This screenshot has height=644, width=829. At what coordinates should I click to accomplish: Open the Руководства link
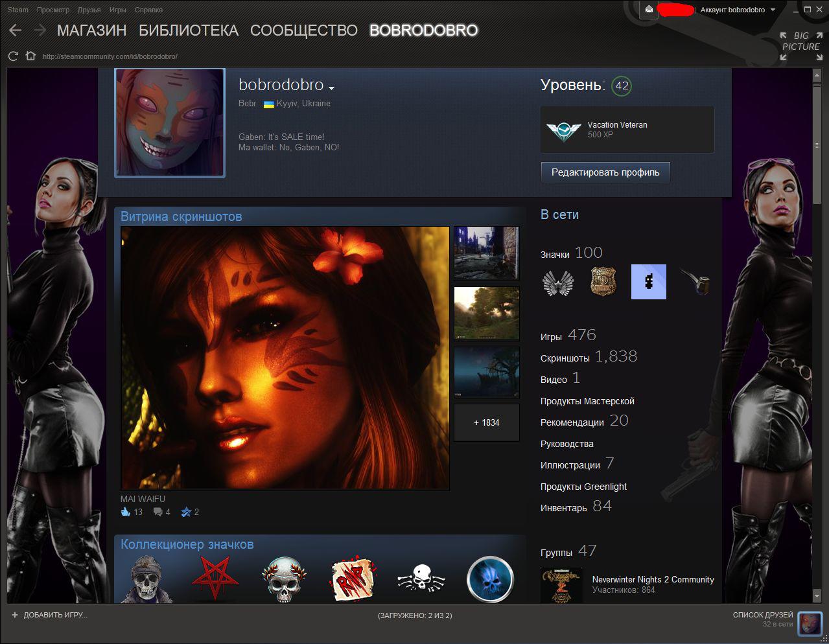(567, 444)
